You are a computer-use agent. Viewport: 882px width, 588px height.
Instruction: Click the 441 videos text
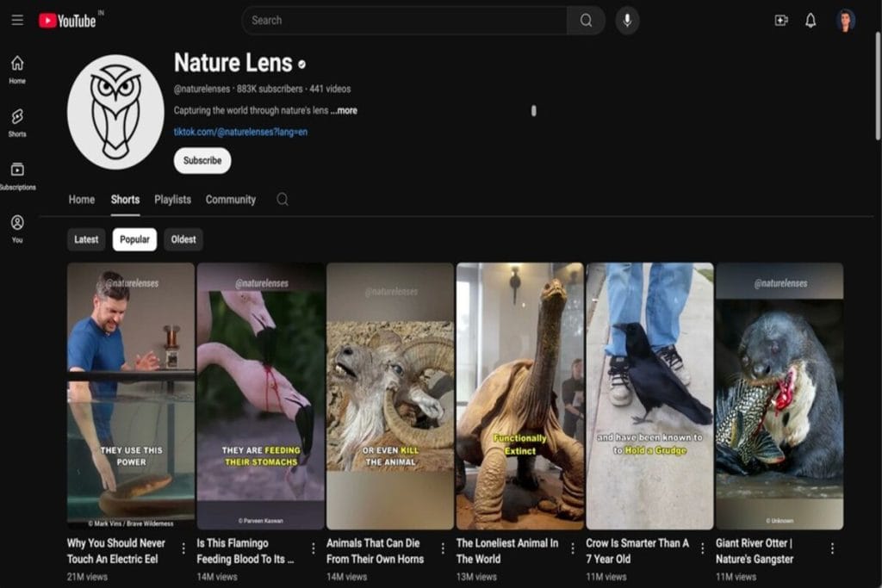click(330, 89)
